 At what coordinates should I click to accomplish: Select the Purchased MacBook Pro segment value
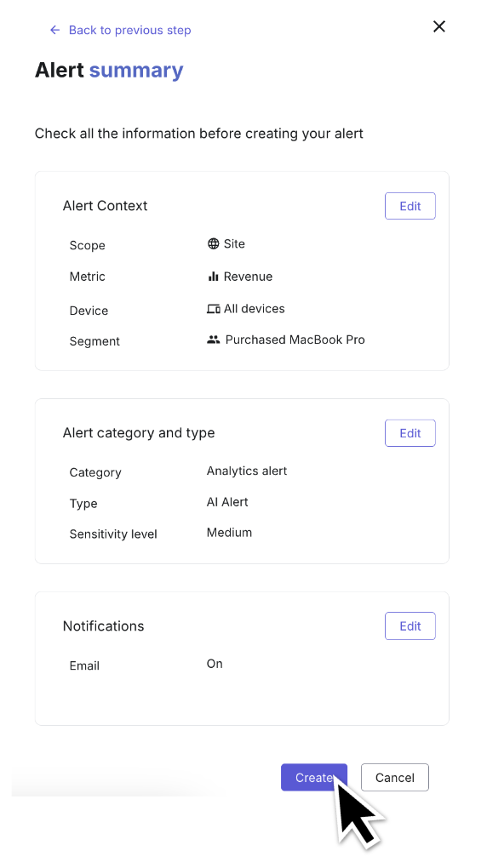pos(295,340)
